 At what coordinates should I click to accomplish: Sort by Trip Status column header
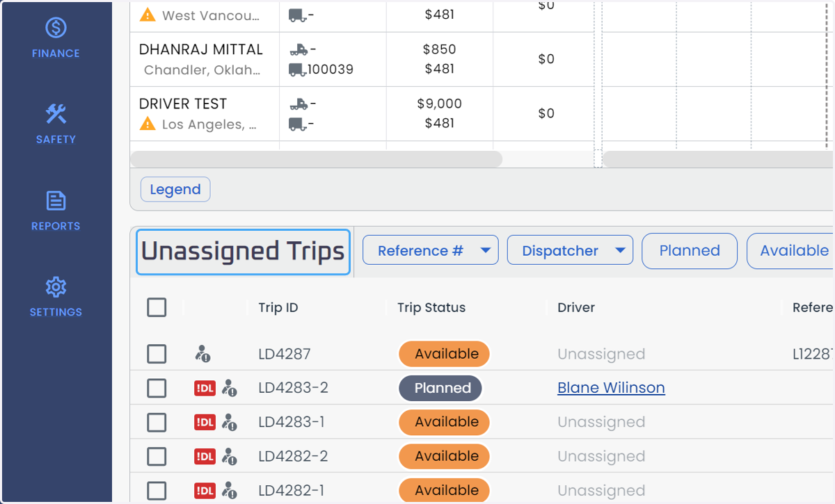click(431, 307)
